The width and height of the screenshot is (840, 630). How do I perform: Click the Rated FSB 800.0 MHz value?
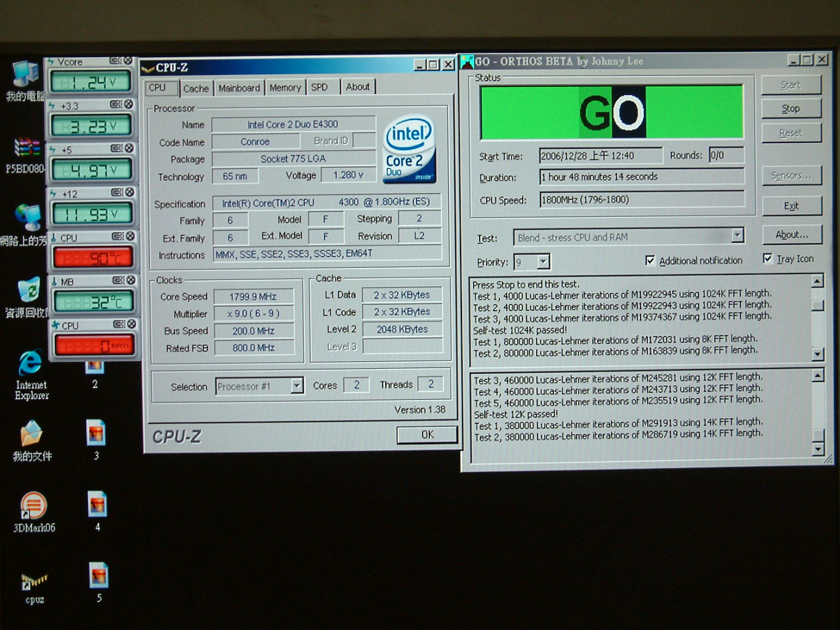coord(253,348)
